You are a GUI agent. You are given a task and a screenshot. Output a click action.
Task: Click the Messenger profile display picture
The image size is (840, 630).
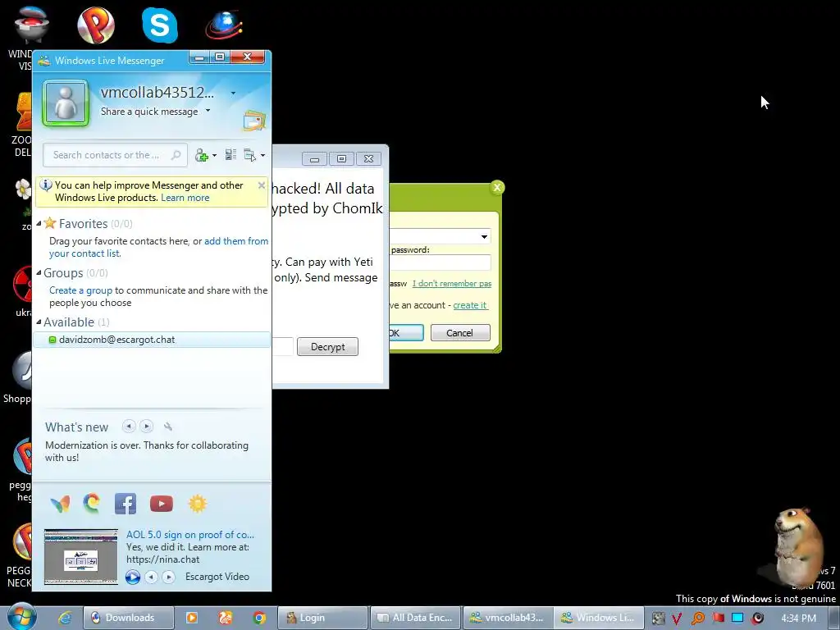point(66,103)
